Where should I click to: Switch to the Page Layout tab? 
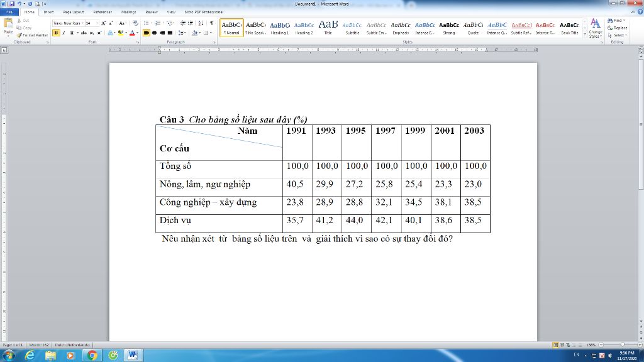(74, 12)
